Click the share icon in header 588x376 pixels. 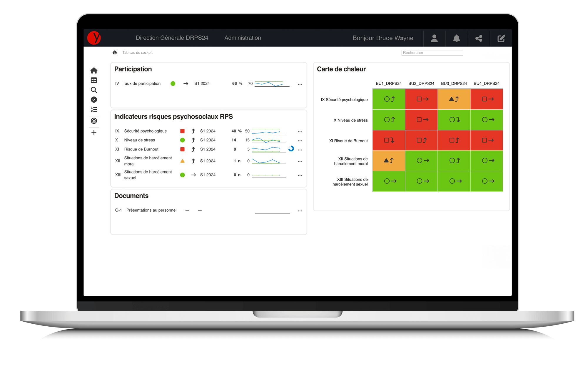point(479,38)
